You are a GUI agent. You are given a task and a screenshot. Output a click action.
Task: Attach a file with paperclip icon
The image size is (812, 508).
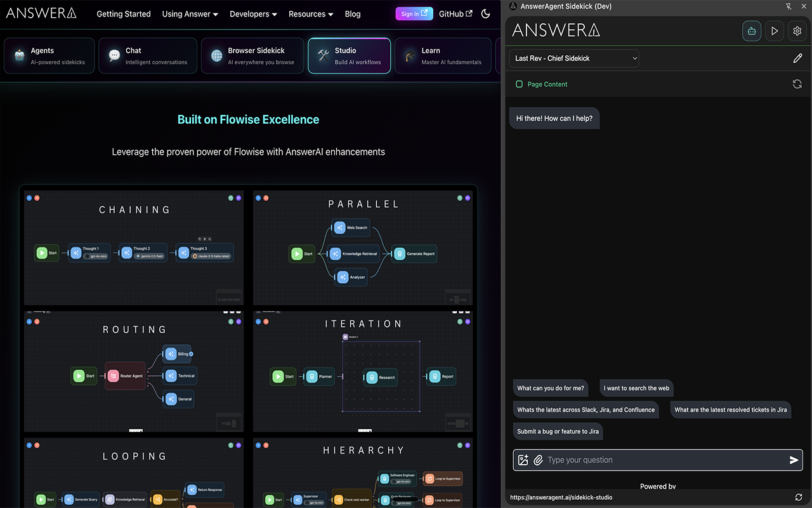click(x=538, y=460)
